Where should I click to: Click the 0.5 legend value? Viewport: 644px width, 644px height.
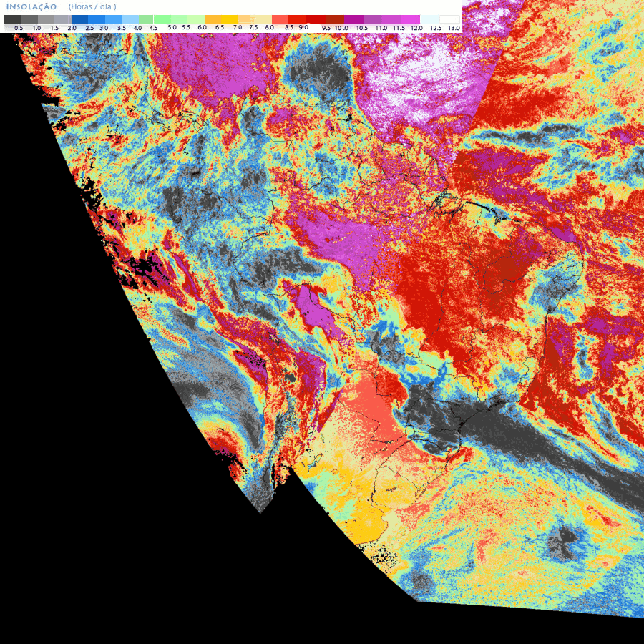point(19,29)
